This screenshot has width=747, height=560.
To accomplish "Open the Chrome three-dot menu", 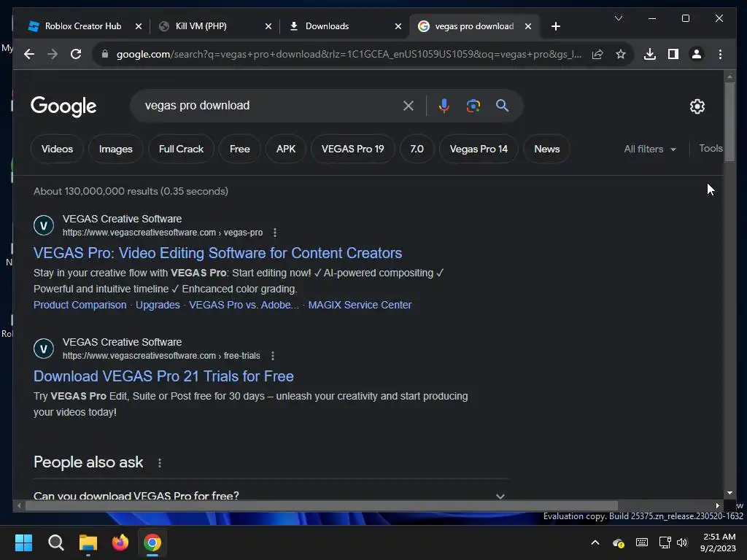I will [x=720, y=54].
